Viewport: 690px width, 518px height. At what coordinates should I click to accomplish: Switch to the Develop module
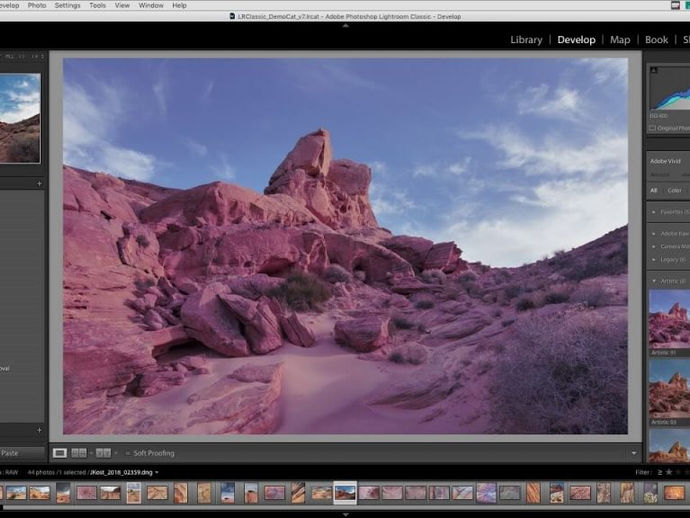[x=576, y=40]
